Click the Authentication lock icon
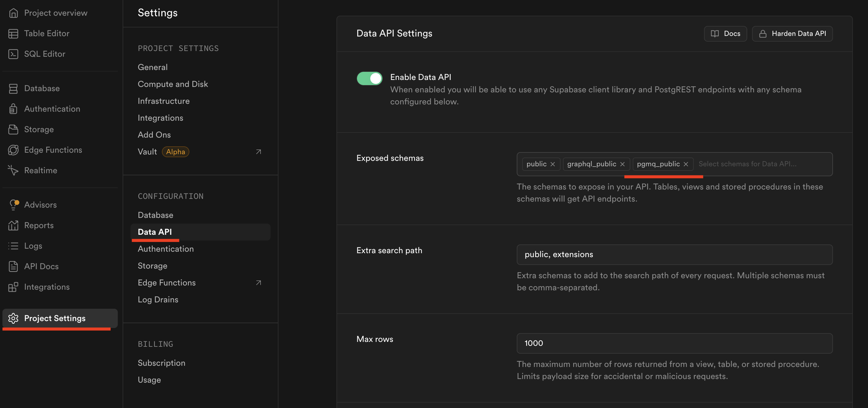Image resolution: width=868 pixels, height=408 pixels. click(x=13, y=109)
